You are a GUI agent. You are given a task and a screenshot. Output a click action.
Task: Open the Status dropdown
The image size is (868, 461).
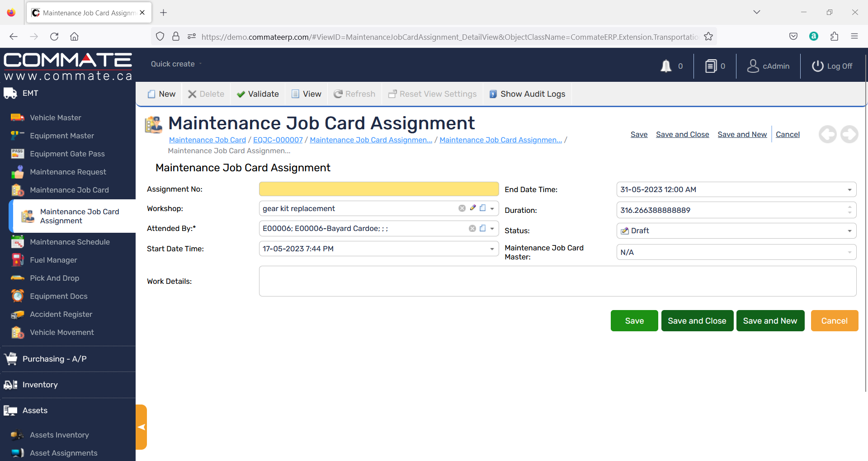[x=850, y=231]
